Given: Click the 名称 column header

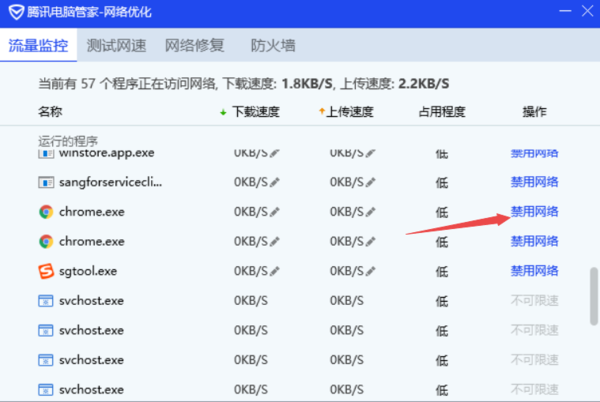Looking at the screenshot, I should pos(50,111).
